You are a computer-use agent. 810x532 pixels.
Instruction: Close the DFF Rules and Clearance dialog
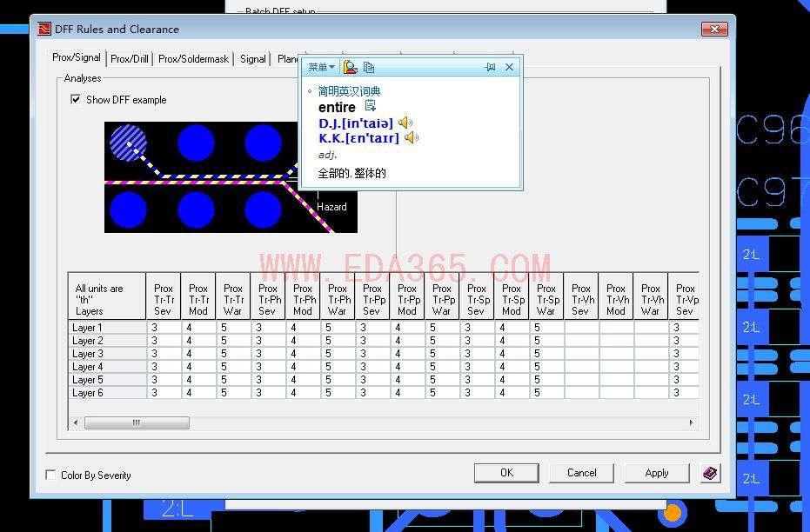point(714,29)
